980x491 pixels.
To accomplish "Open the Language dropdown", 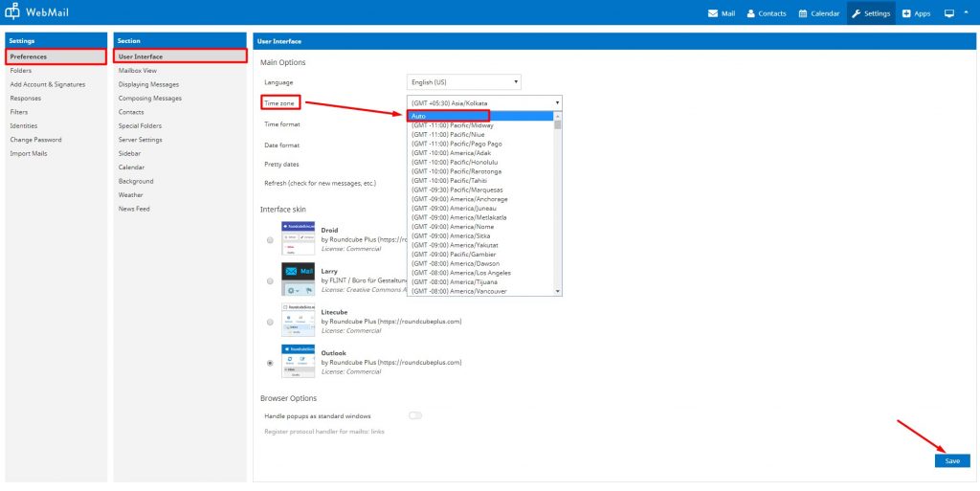I will 464,82.
